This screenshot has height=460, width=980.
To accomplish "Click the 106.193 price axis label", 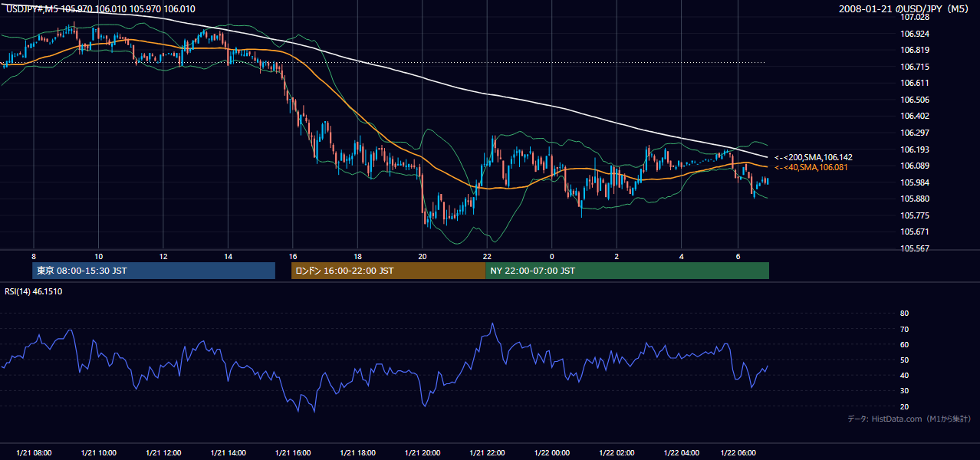I will [x=914, y=149].
